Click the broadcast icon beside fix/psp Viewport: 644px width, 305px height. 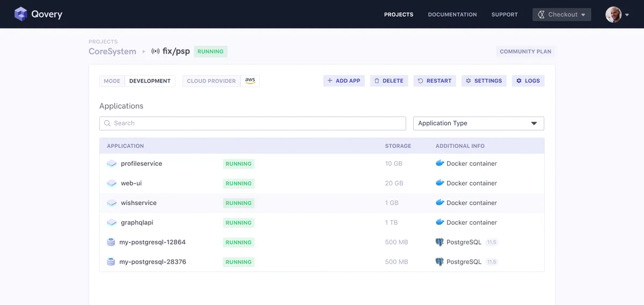pos(156,51)
